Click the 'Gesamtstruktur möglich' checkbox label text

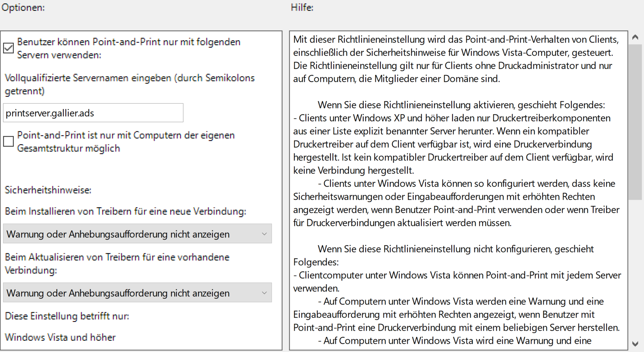tap(68, 148)
